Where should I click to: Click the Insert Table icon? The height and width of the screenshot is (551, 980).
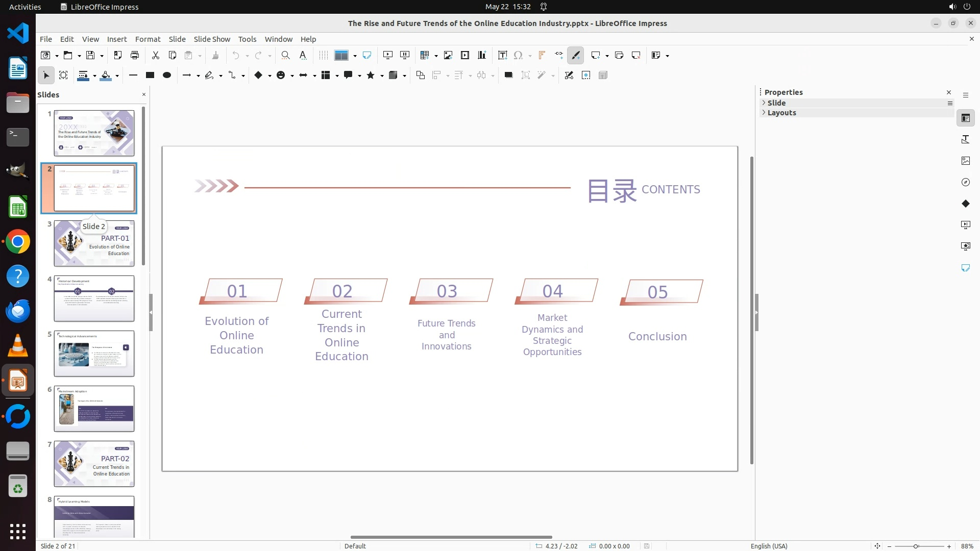click(x=424, y=55)
